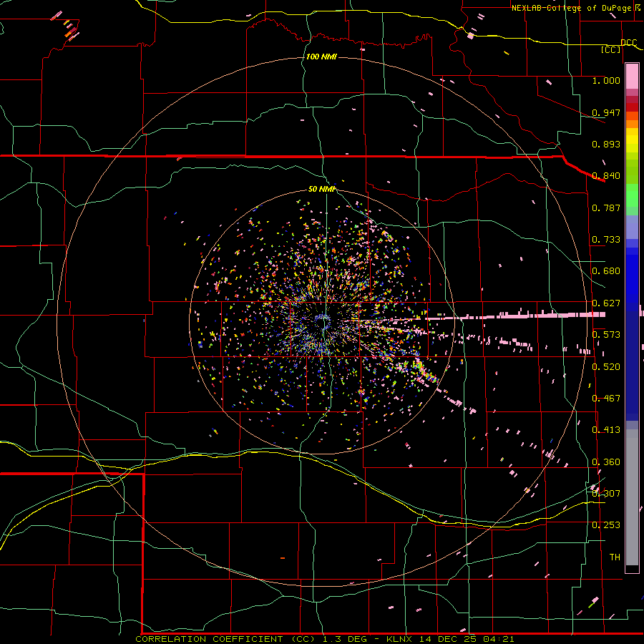
Task: Click the 0.413 scale value
Action: click(x=606, y=430)
